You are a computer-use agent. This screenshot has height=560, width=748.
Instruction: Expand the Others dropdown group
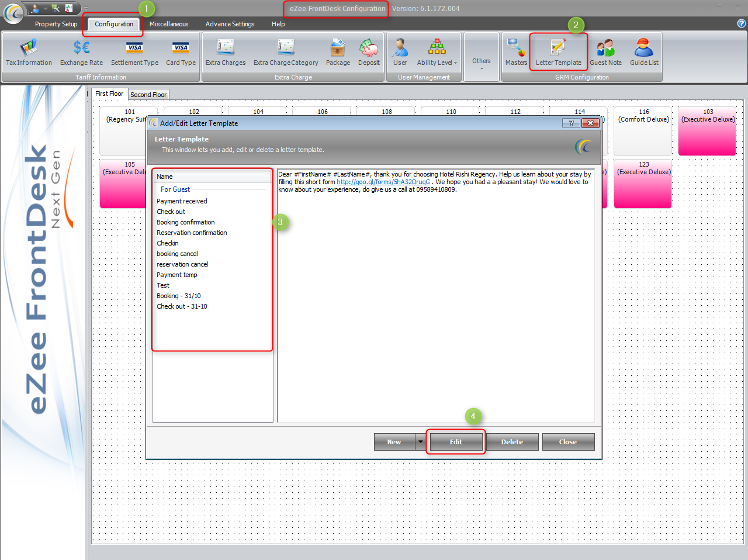coord(482,57)
